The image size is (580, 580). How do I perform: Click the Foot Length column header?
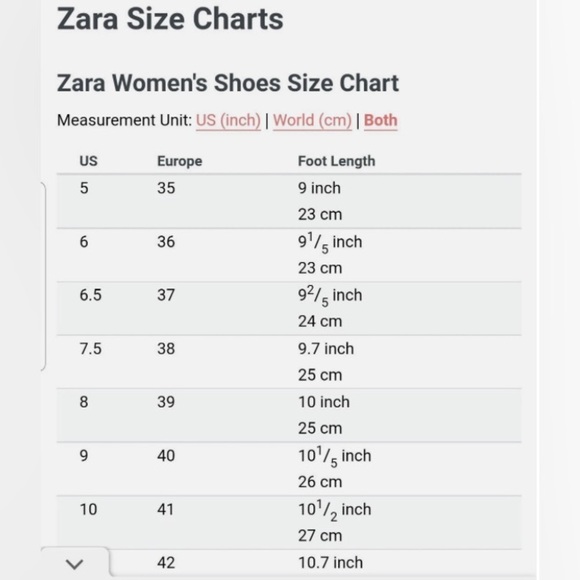click(x=337, y=161)
